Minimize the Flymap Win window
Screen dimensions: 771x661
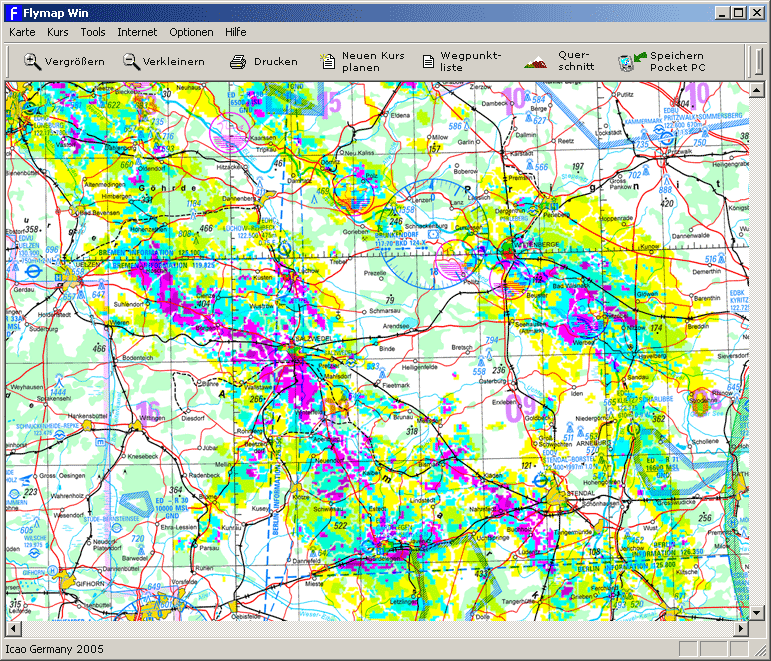point(722,13)
